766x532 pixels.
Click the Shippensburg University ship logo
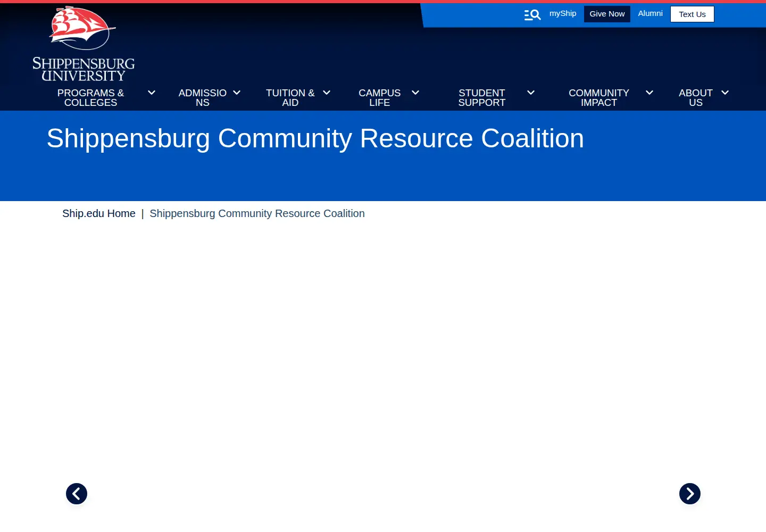pos(84,44)
